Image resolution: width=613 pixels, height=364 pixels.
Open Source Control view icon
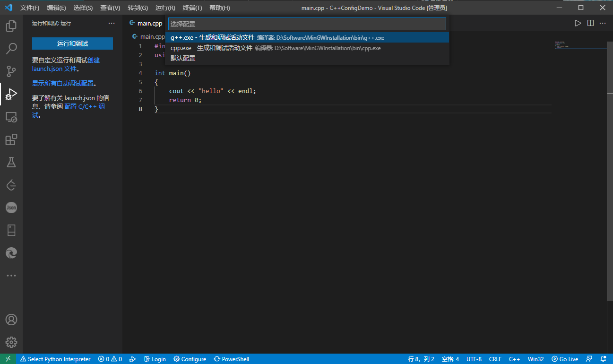point(11,71)
